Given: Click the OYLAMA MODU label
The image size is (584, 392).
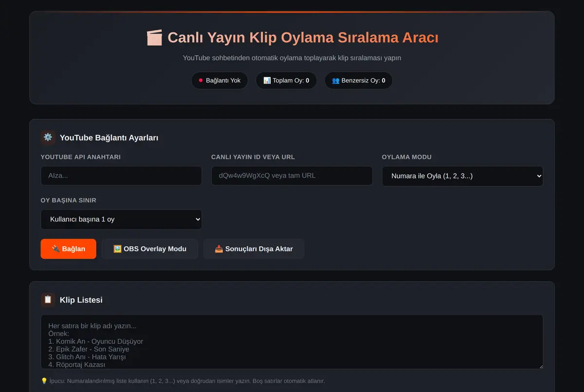Looking at the screenshot, I should pyautogui.click(x=407, y=157).
